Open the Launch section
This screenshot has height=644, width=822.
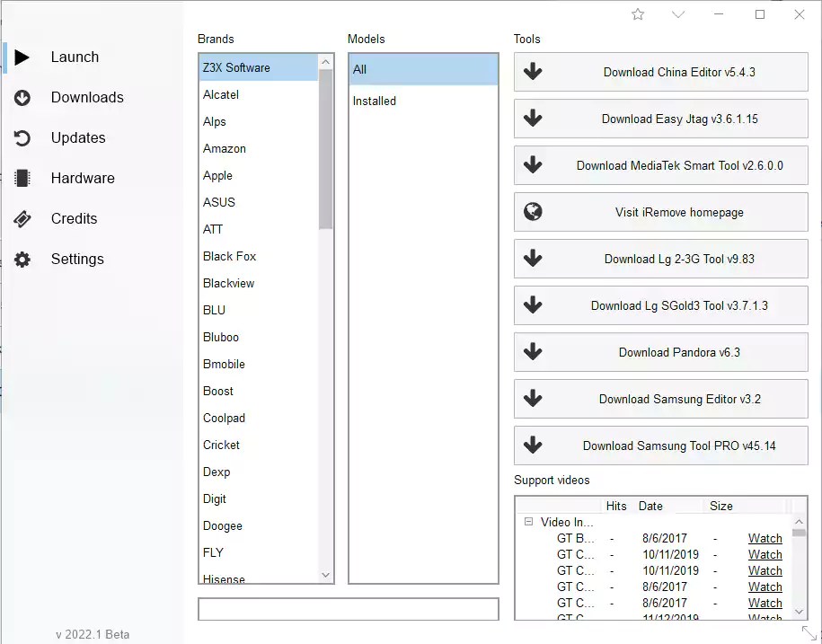tap(75, 57)
